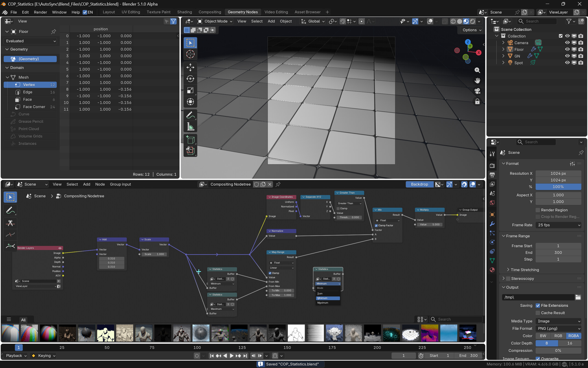Viewport: 588px width, 368px height.
Task: Jump to the timeline end frame button
Action: pyautogui.click(x=245, y=356)
